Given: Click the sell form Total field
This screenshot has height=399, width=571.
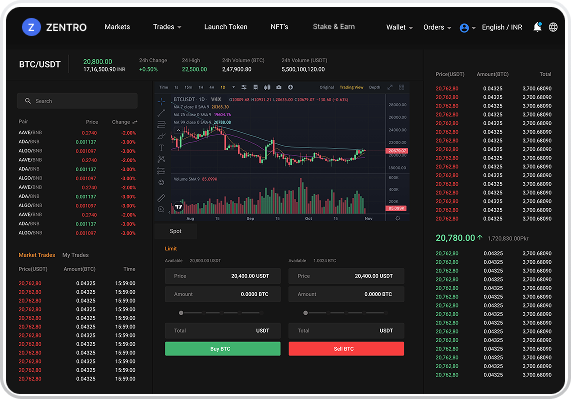Looking at the screenshot, I should tap(346, 331).
